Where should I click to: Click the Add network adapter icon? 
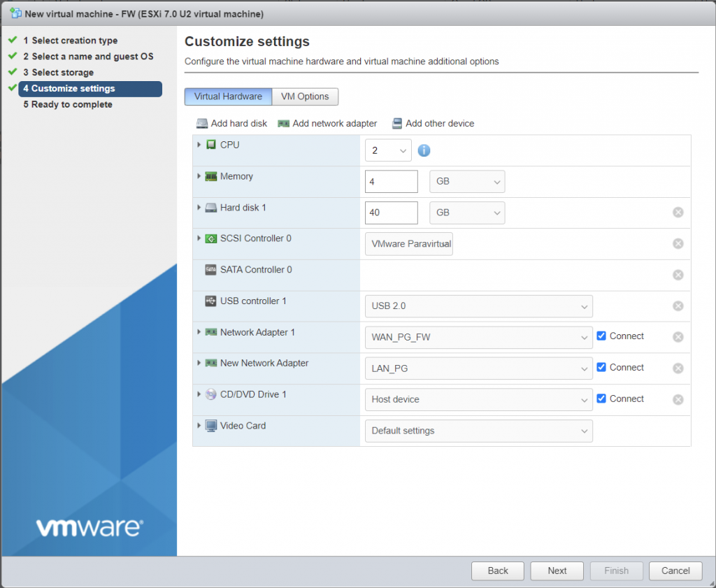pos(284,124)
